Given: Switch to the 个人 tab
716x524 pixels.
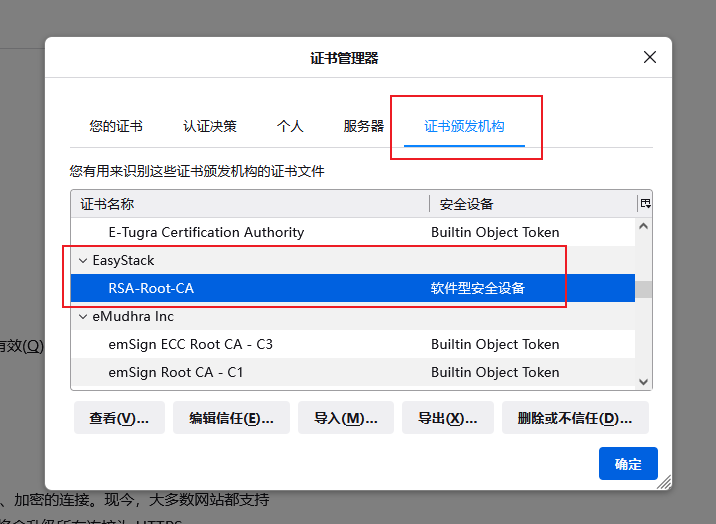Looking at the screenshot, I should [x=290, y=127].
